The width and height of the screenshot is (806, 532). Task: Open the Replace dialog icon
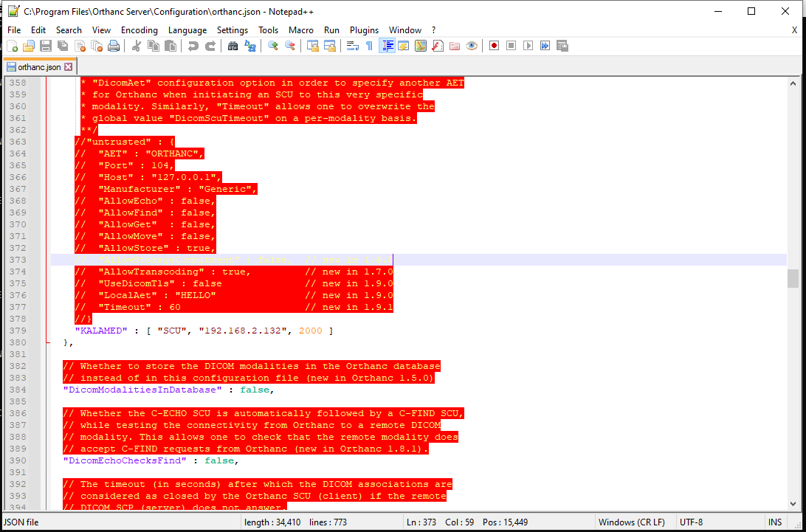(249, 46)
